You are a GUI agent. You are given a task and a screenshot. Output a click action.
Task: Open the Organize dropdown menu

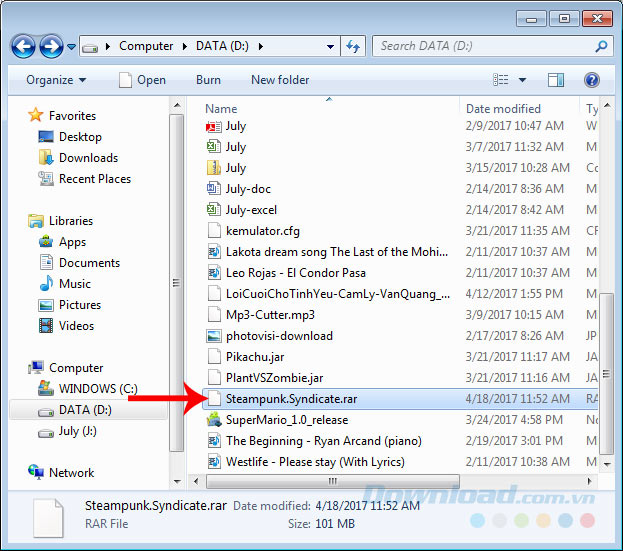click(56, 80)
